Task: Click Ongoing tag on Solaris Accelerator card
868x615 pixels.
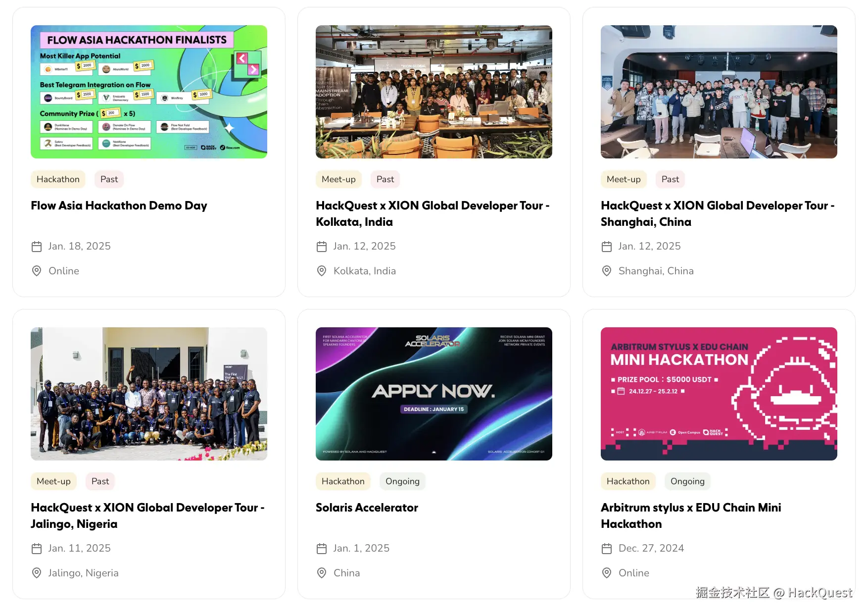Action: coord(402,481)
